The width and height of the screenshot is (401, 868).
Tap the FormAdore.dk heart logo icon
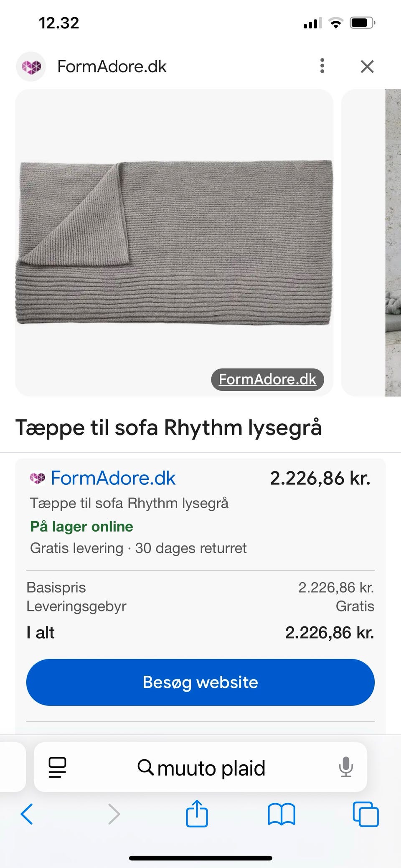pos(31,66)
